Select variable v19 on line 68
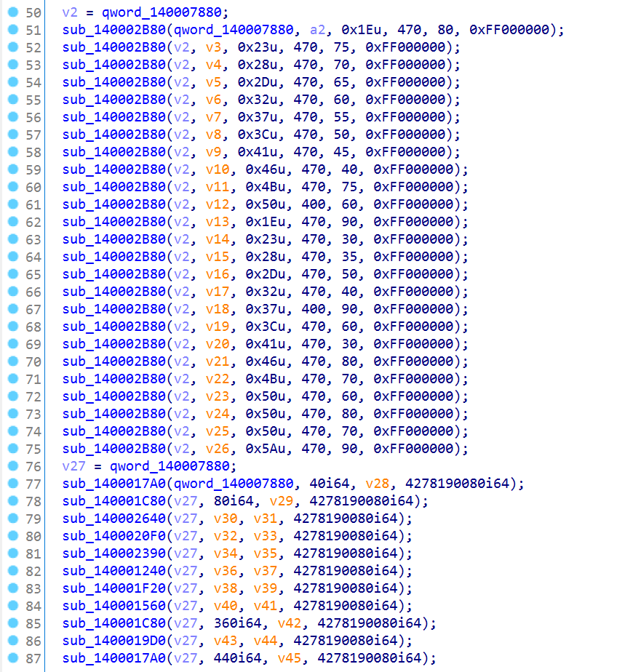The image size is (617, 672). (218, 327)
